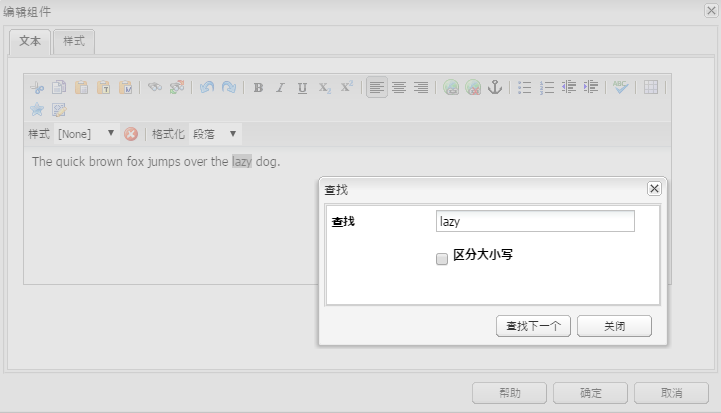Switch to the 样式 tab
The image size is (721, 413).
point(74,41)
